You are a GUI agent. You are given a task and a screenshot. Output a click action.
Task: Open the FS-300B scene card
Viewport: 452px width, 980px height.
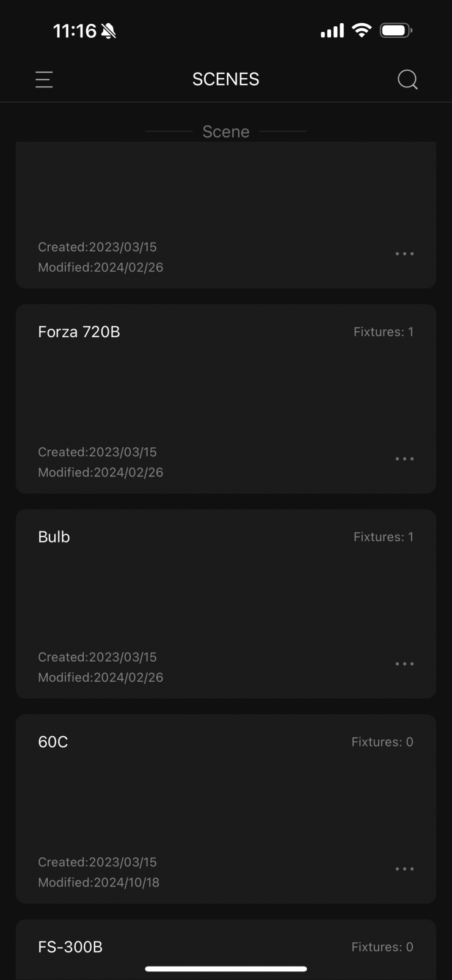point(70,947)
